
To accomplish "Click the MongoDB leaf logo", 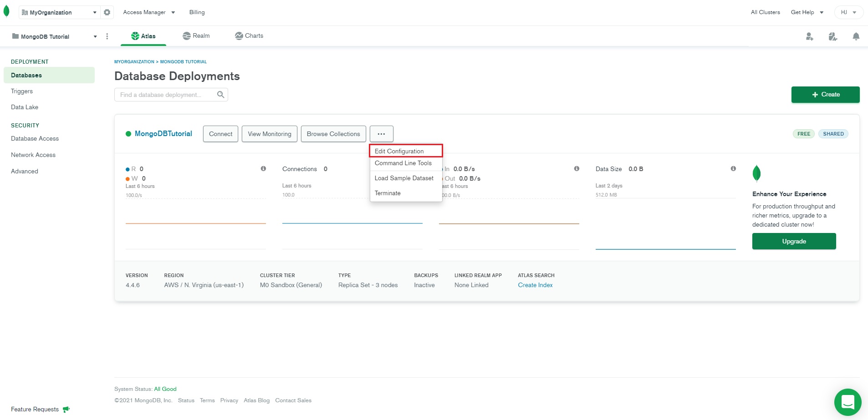I will pyautogui.click(x=6, y=11).
